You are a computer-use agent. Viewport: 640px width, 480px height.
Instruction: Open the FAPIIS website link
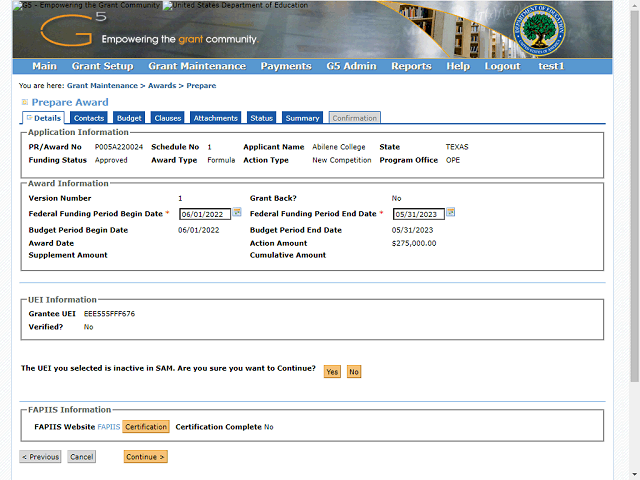tap(108, 427)
